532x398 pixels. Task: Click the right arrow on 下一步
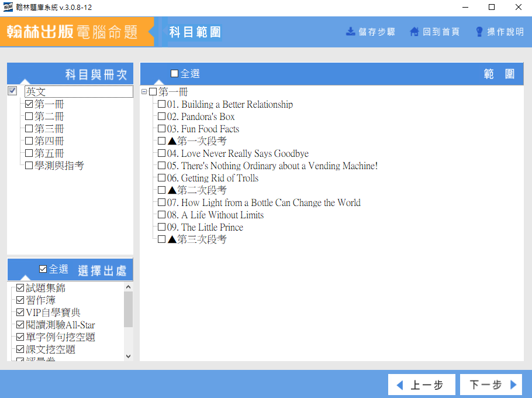[x=513, y=385]
